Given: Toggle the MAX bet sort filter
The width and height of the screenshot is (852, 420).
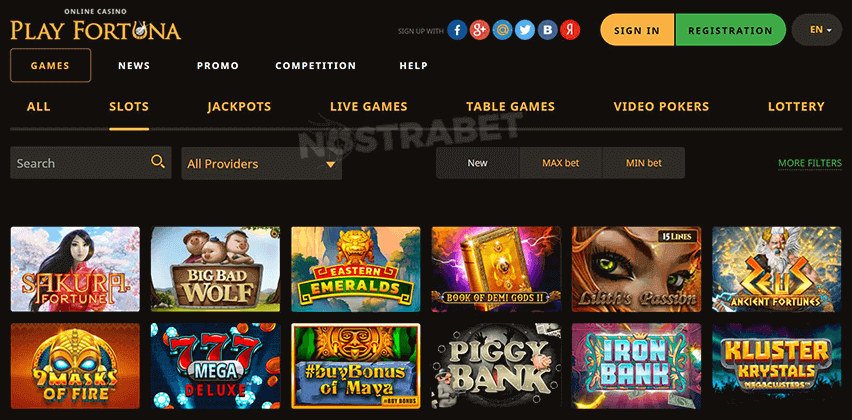Looking at the screenshot, I should [561, 163].
